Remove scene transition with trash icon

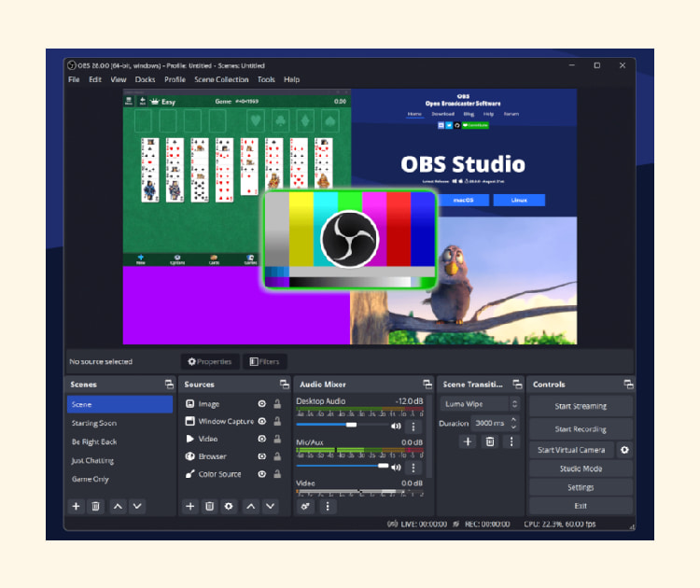490,442
